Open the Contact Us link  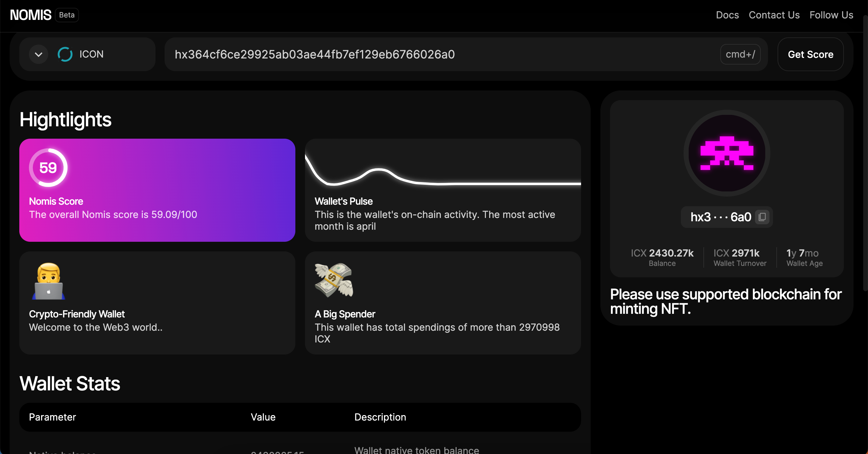[x=774, y=15]
